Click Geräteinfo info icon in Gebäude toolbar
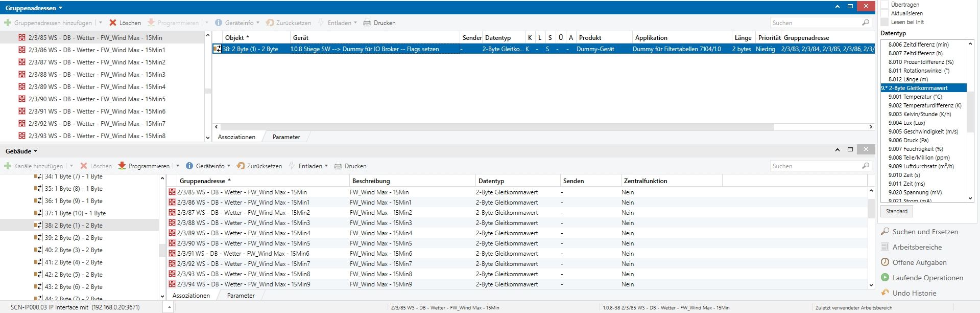Viewport: 980px width, 313px height. click(x=189, y=166)
